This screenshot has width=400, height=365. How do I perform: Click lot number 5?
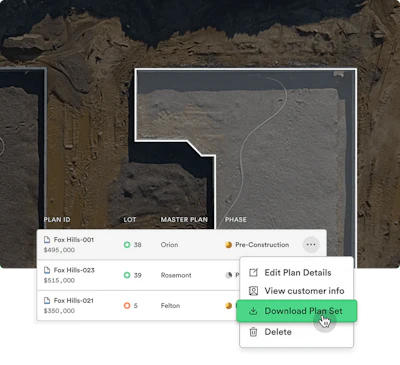(x=136, y=305)
